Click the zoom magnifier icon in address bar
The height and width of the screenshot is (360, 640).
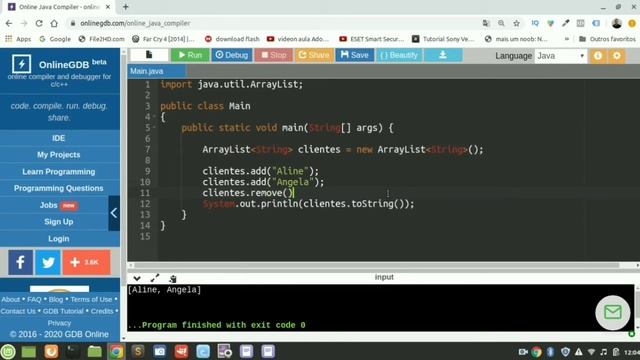pos(501,23)
